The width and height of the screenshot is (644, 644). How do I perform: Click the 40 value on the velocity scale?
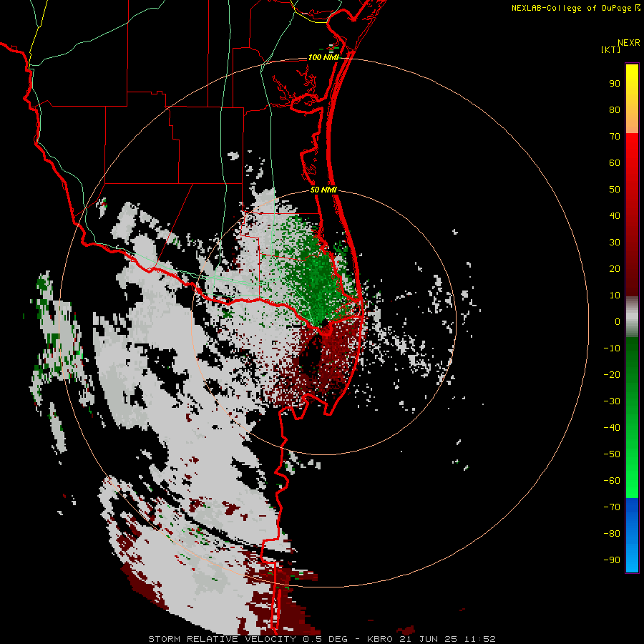point(615,216)
